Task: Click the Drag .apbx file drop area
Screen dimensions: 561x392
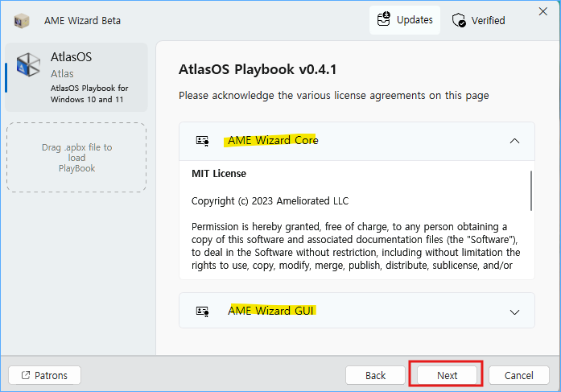Action: coord(76,158)
